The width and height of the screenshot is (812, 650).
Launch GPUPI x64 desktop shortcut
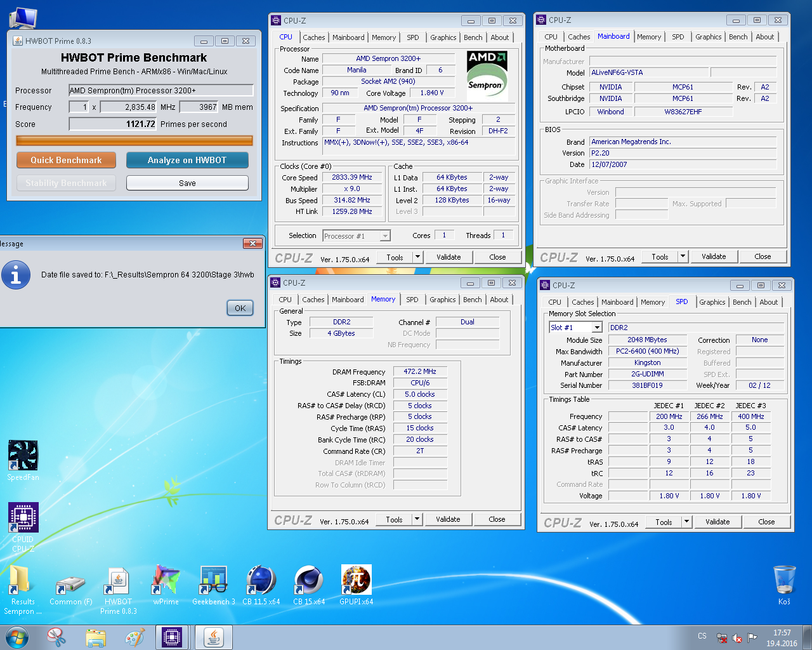356,585
